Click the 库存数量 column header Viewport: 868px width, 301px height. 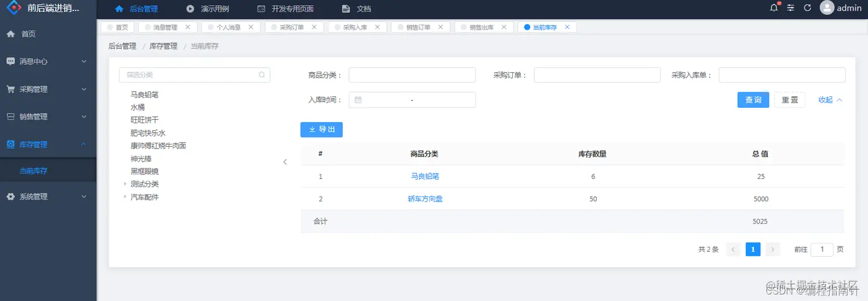(x=592, y=154)
